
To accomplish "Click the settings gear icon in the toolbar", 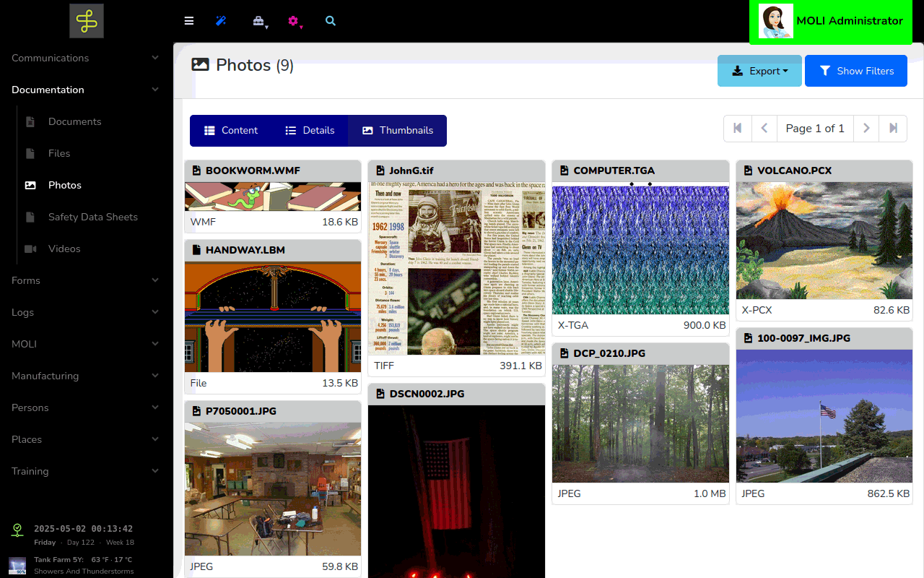I will coord(292,21).
